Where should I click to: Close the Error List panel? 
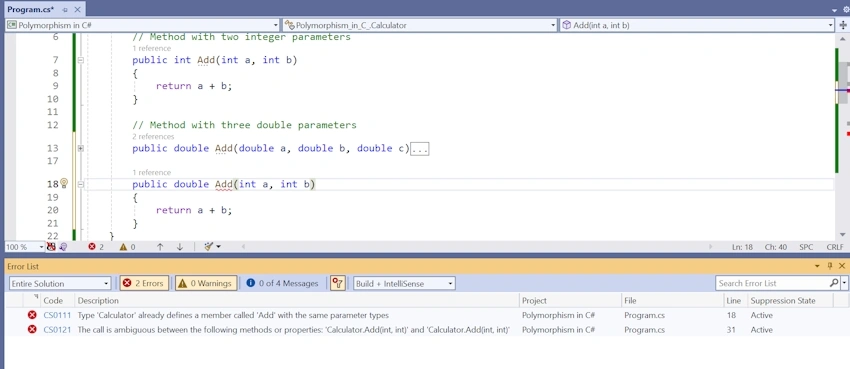[842, 266]
